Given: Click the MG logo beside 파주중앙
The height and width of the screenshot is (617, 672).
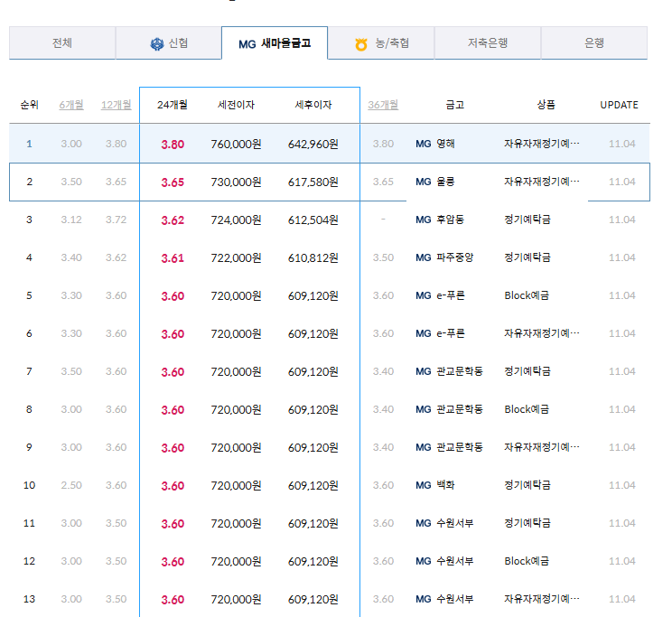Looking at the screenshot, I should 424,257.
